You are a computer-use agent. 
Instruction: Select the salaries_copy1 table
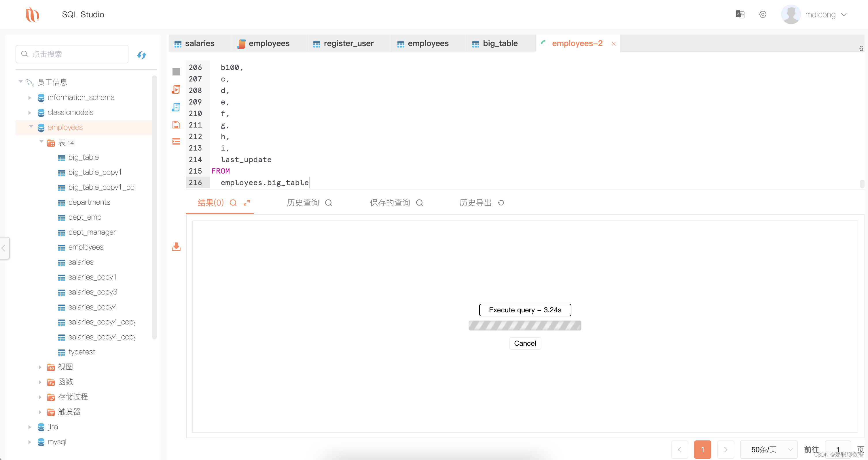(92, 277)
